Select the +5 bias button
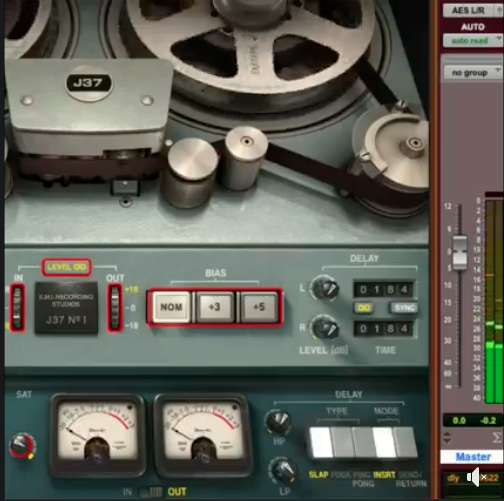This screenshot has width=504, height=501. pyautogui.click(x=259, y=307)
